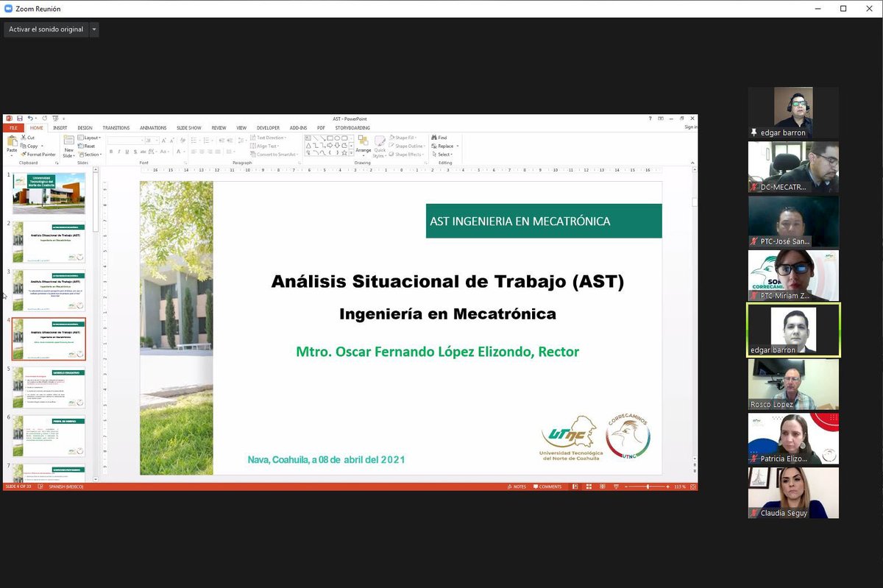
Task: Click Sign in link in PowerPoint
Action: pyautogui.click(x=691, y=127)
